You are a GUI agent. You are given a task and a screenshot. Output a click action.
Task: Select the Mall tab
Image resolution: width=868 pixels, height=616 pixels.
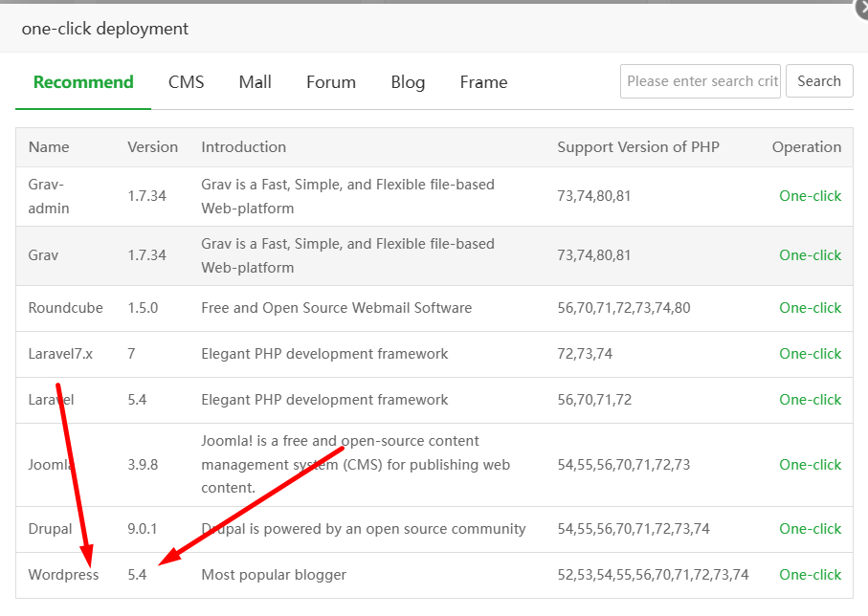(256, 82)
